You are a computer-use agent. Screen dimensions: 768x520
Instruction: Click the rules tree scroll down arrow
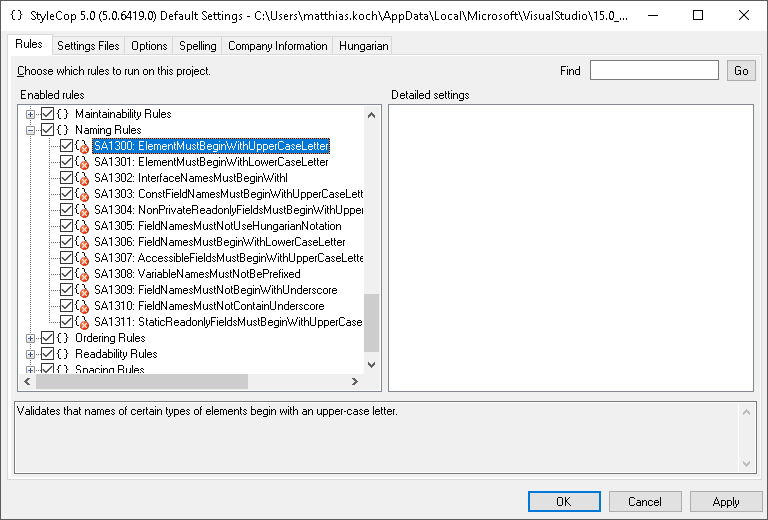pos(372,365)
